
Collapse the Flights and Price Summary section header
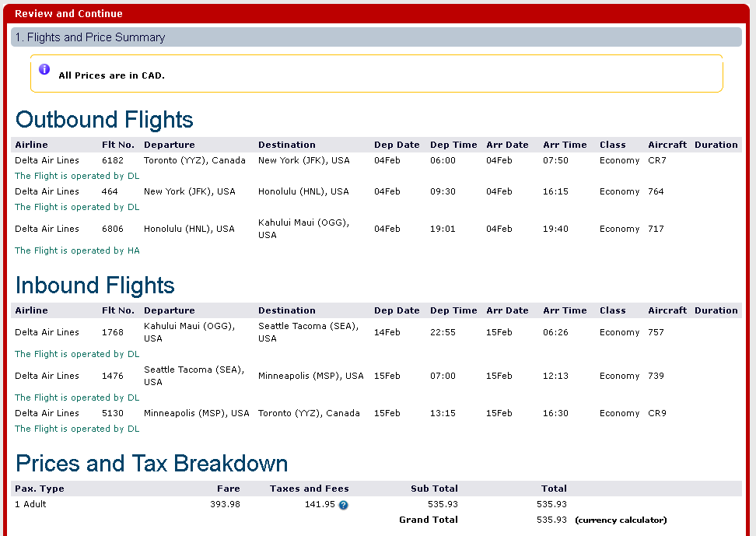tap(90, 37)
